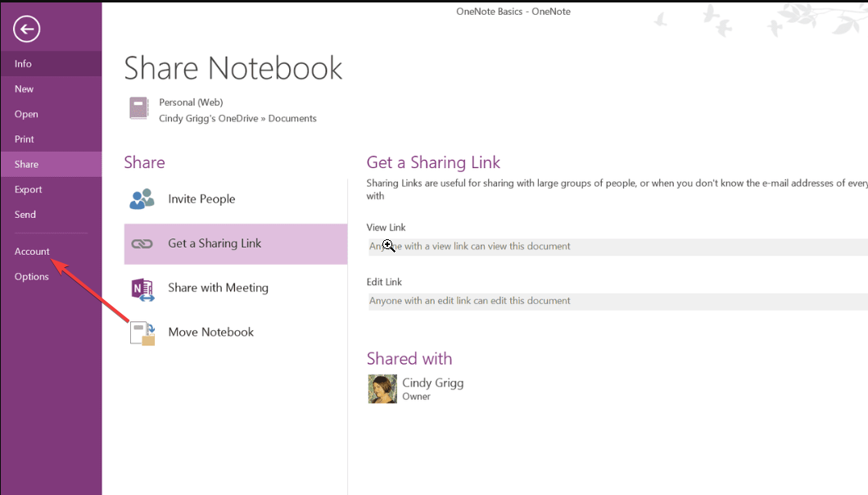Click the Owner role label
868x495 pixels.
tap(416, 397)
